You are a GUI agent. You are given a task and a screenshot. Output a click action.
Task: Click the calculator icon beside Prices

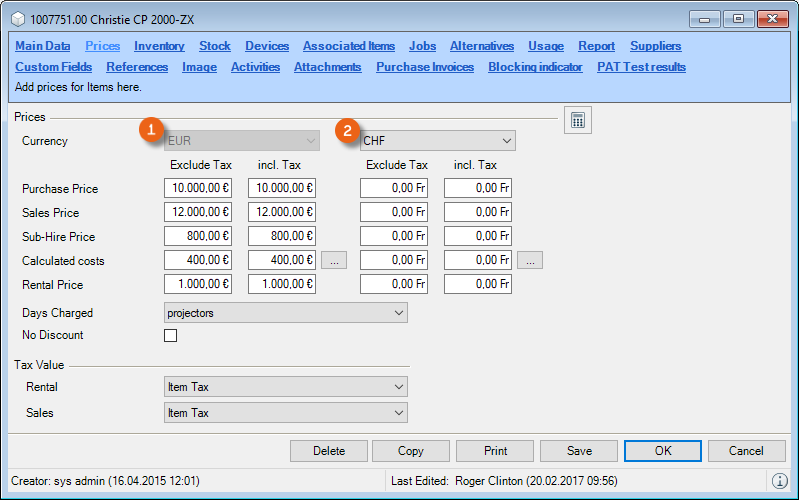coord(577,120)
